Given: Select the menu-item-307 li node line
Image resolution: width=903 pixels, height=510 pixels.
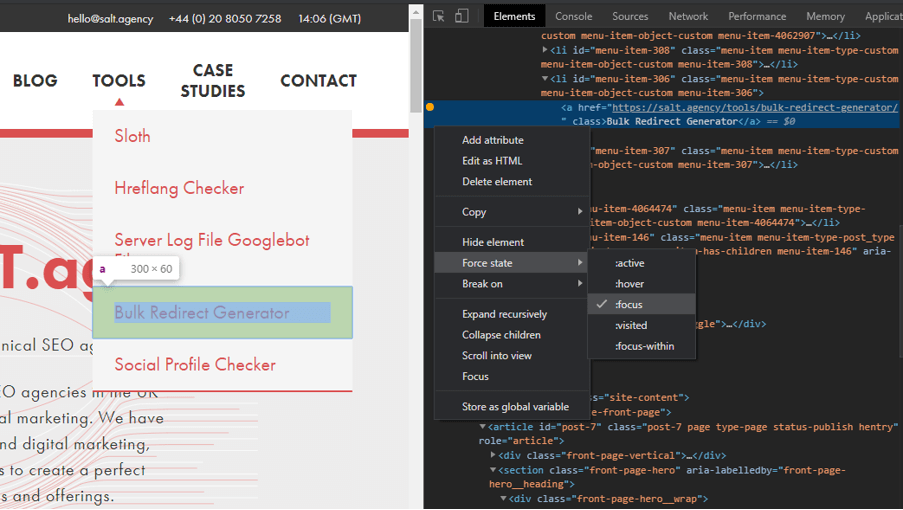Looking at the screenshot, I should [x=743, y=157].
